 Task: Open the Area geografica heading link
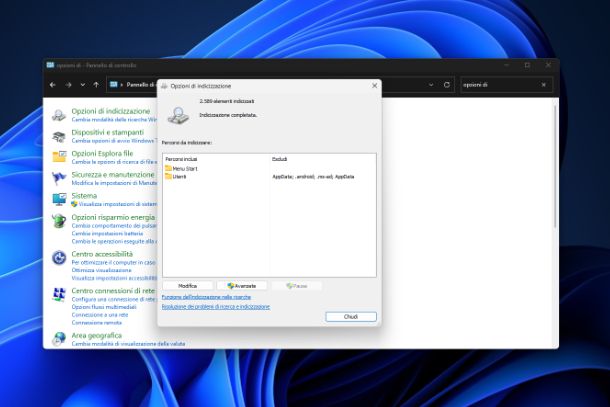click(96, 335)
